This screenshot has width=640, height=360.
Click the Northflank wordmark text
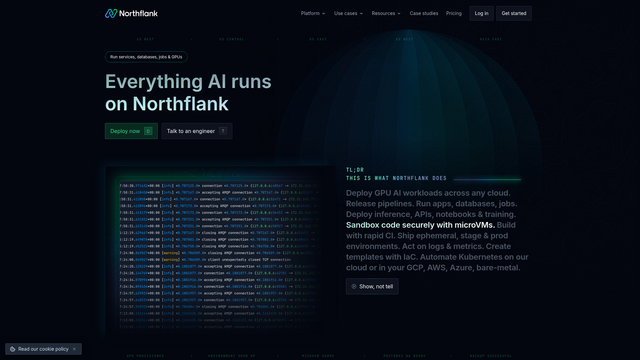(x=138, y=13)
